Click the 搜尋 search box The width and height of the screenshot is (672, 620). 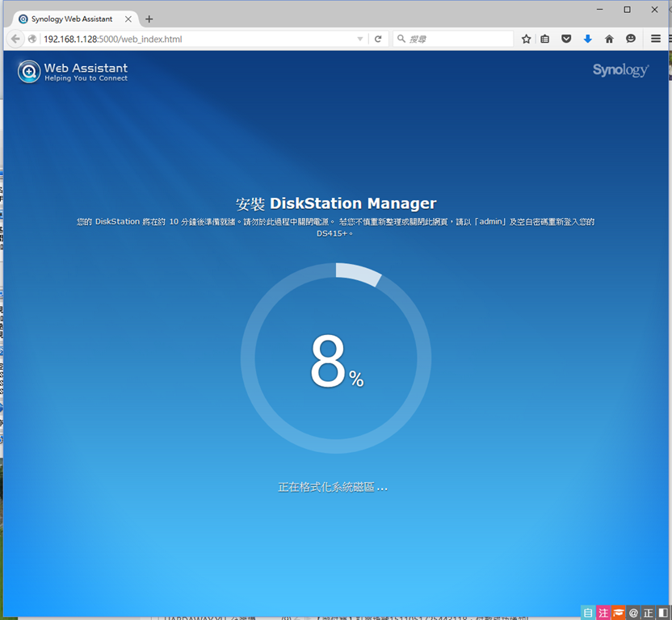click(453, 39)
